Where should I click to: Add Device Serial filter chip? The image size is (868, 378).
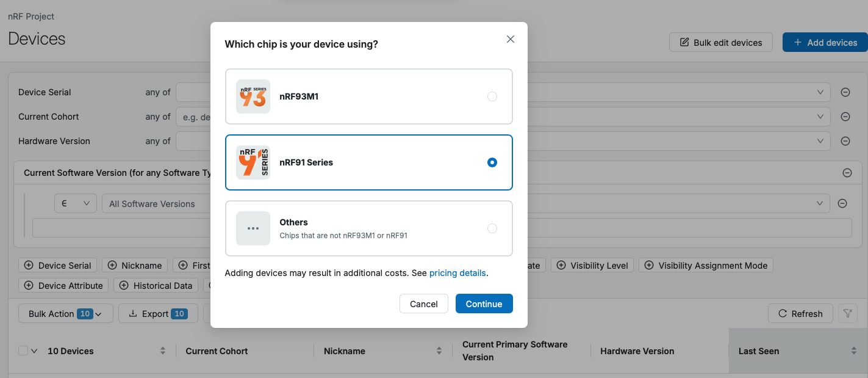[57, 265]
